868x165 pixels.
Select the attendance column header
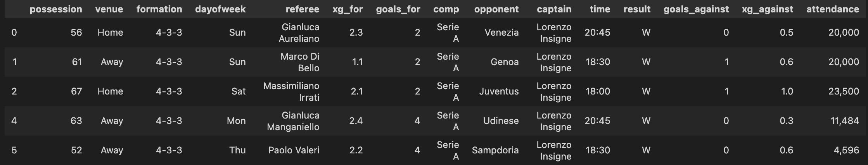click(x=833, y=9)
